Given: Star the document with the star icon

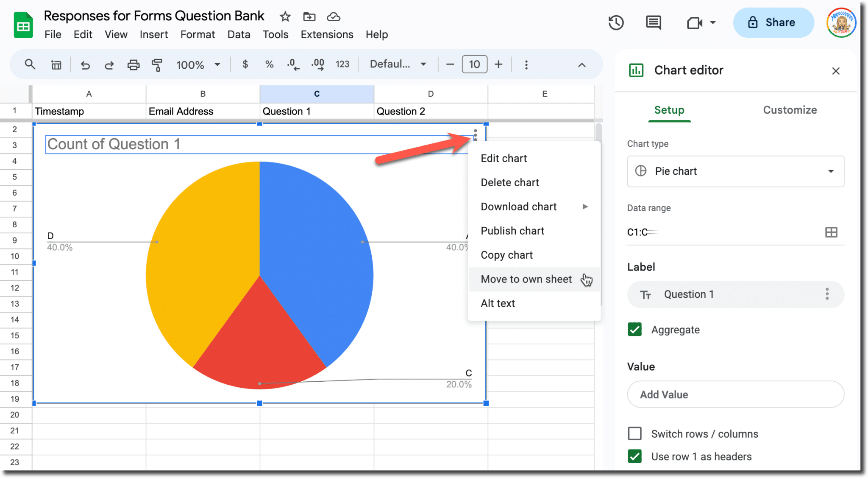Looking at the screenshot, I should (285, 17).
